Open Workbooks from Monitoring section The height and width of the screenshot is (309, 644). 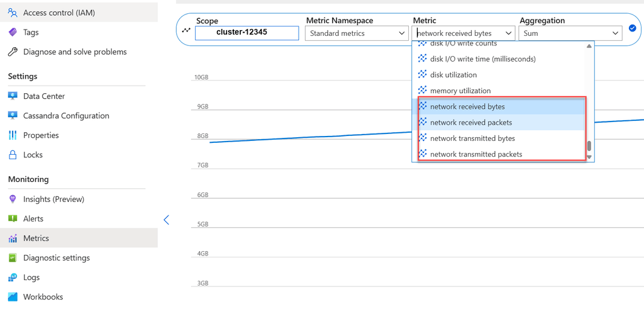click(x=43, y=297)
